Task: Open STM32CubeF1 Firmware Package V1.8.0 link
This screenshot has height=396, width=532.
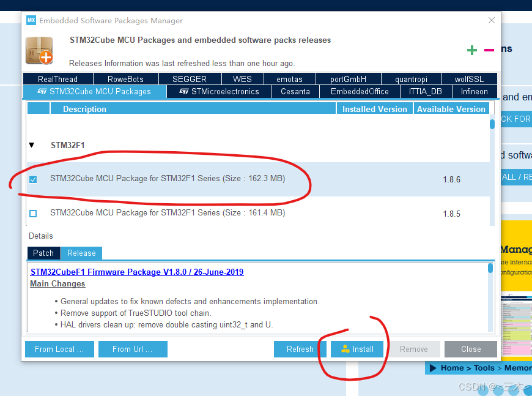Action: 137,272
